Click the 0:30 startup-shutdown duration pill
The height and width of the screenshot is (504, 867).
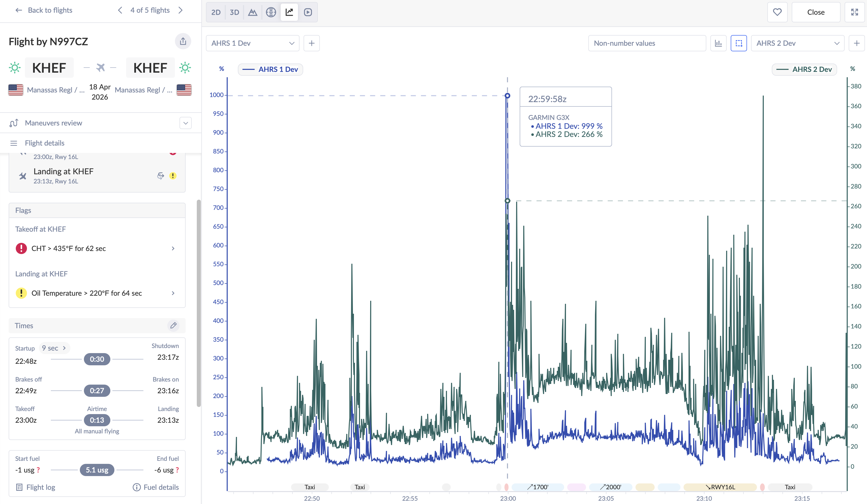coord(97,359)
